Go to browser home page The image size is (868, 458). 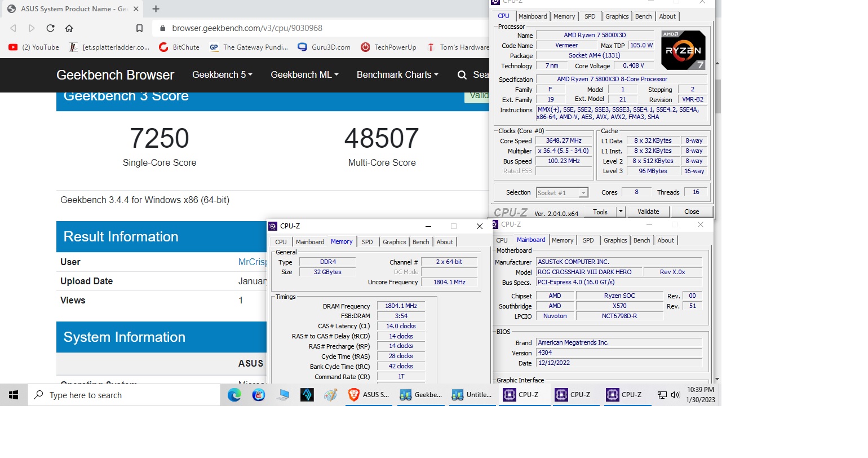(69, 28)
